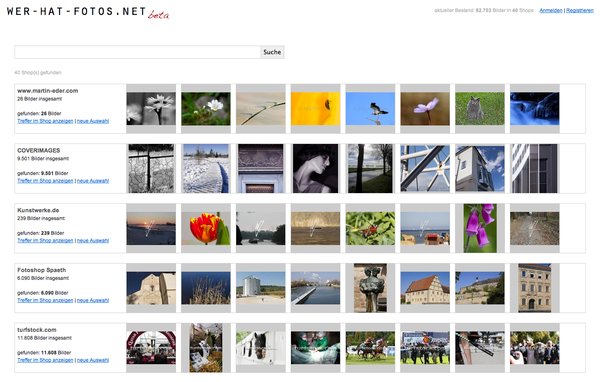Open 'Treffer im Shop anzeigen' for www.martin-eder.com

tap(45, 121)
